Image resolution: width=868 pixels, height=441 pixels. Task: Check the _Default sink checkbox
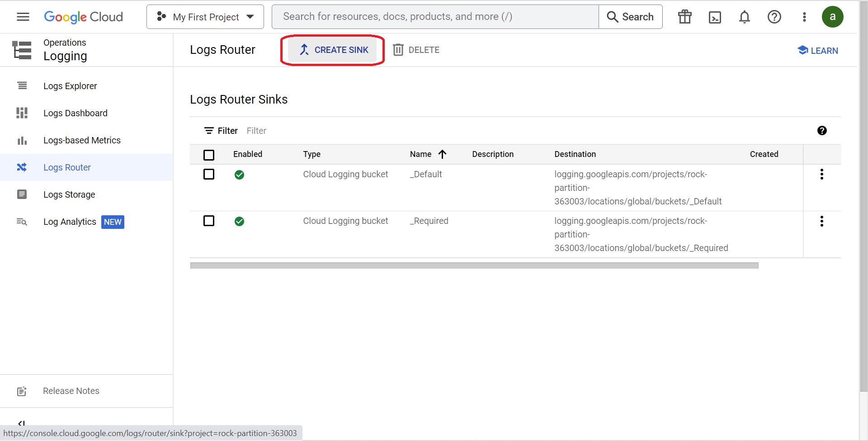pos(209,174)
